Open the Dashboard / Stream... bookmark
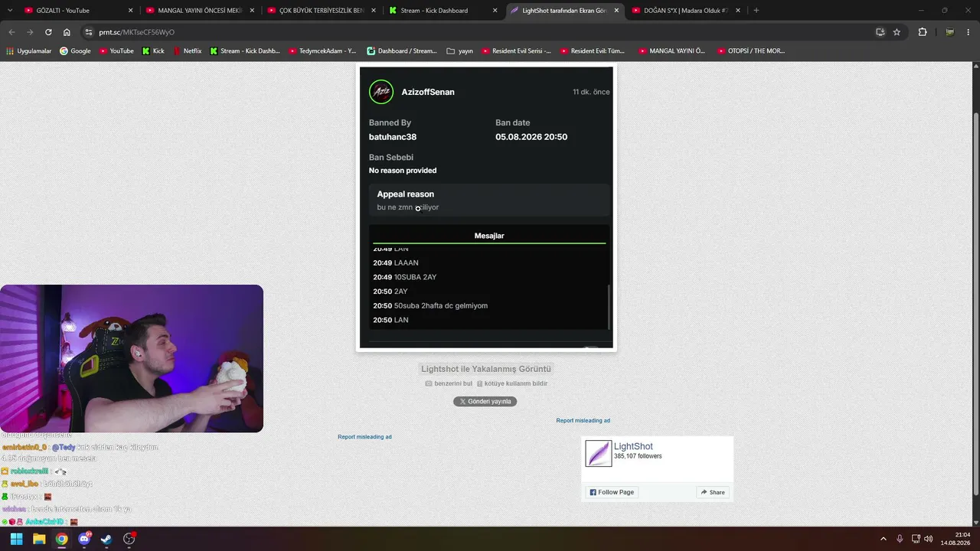This screenshot has height=551, width=980. (x=402, y=51)
